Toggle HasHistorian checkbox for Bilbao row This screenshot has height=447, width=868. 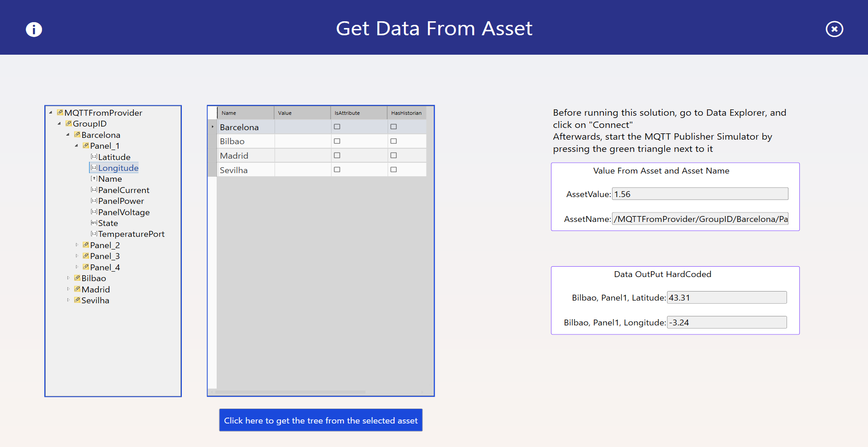coord(394,141)
